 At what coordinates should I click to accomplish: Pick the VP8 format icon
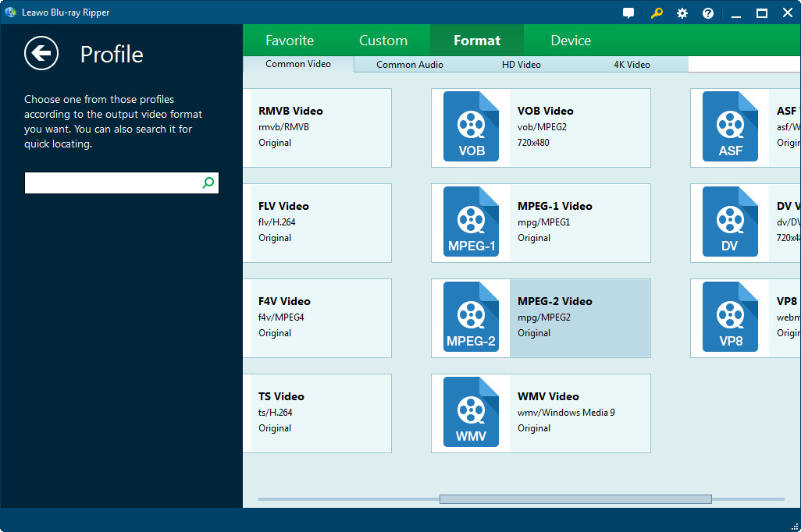pos(730,317)
